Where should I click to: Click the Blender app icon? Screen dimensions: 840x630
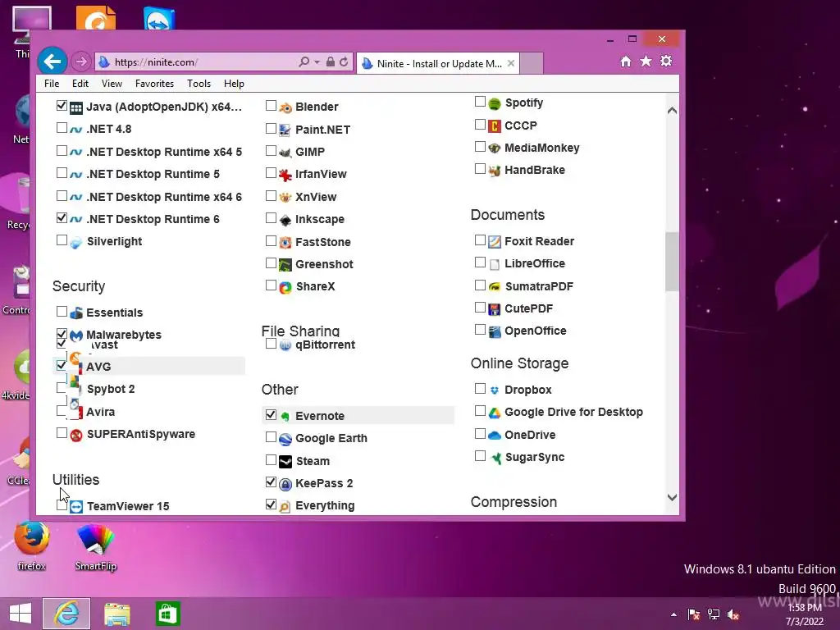(x=285, y=107)
